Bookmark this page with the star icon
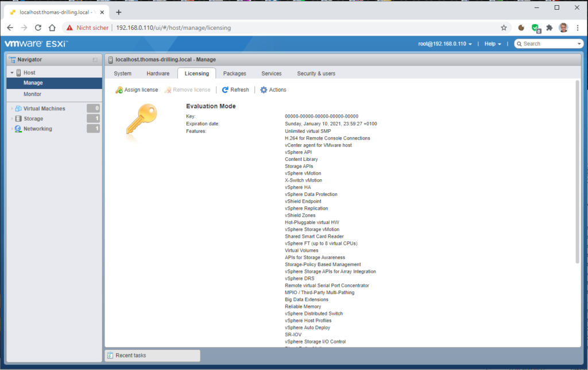This screenshot has width=588, height=370. click(x=504, y=28)
